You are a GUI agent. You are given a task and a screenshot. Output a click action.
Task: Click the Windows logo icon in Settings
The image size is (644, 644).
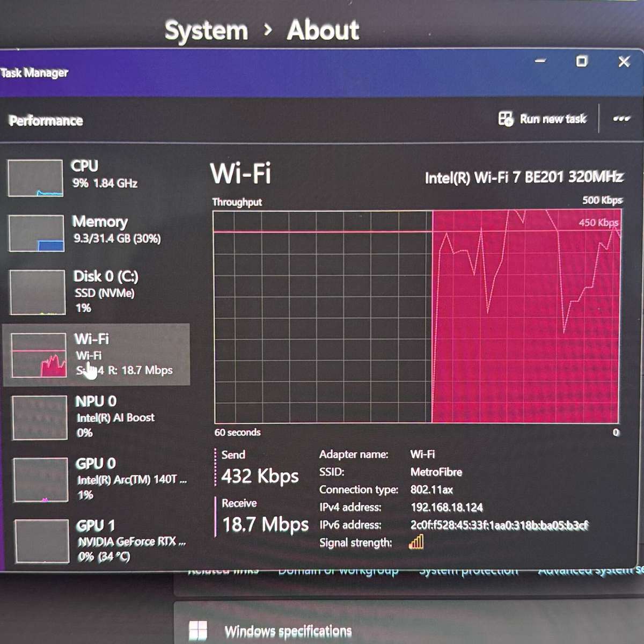coord(198,631)
